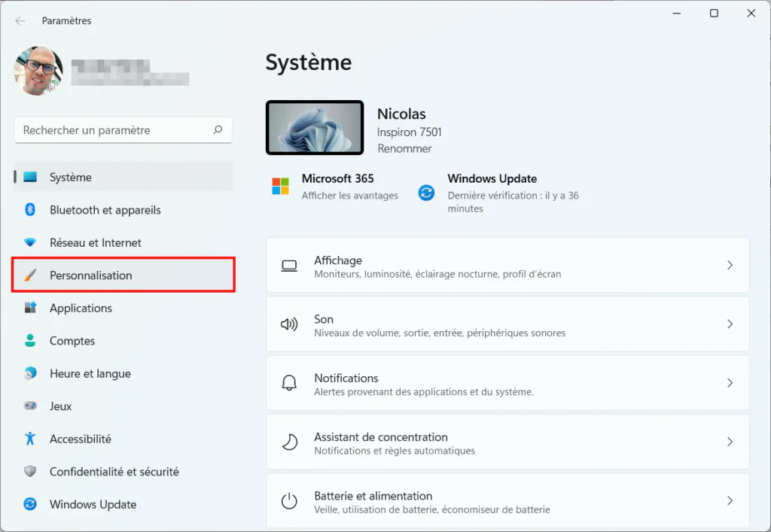Open the Applications section

(123, 308)
